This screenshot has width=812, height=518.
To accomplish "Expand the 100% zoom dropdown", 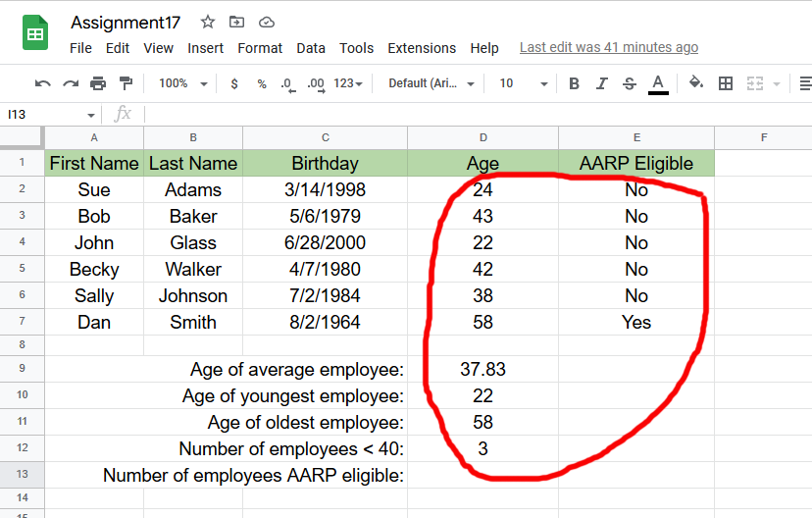I will (x=182, y=83).
